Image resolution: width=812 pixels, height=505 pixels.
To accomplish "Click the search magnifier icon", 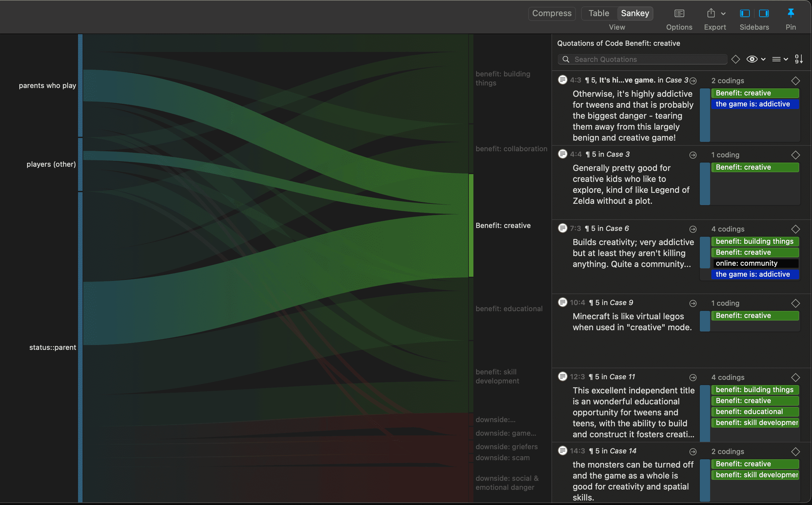I will pos(566,59).
